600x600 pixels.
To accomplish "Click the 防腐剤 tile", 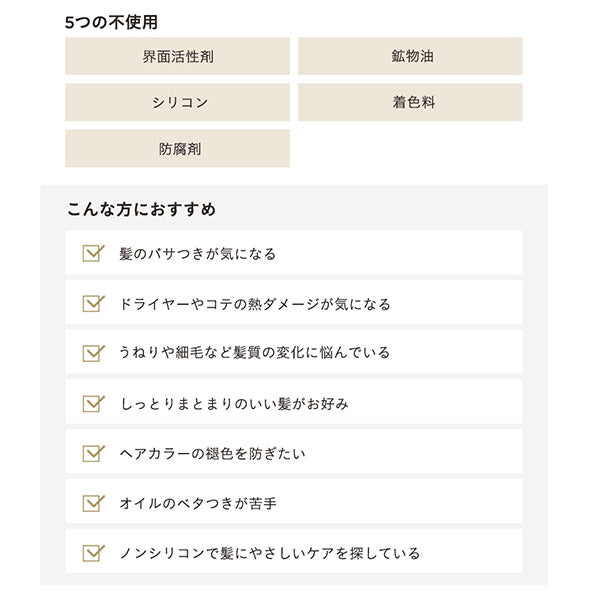I will click(177, 148).
